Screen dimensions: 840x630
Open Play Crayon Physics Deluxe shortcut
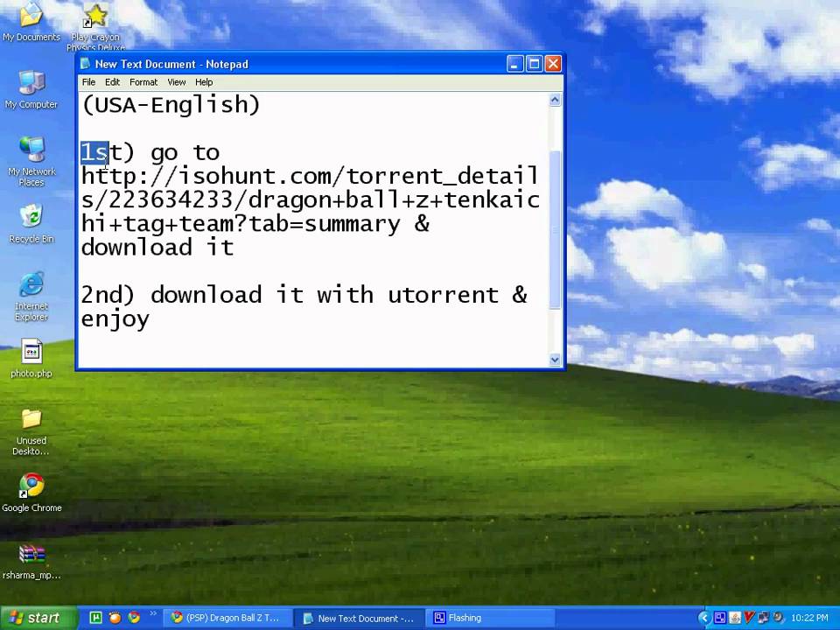95,24
